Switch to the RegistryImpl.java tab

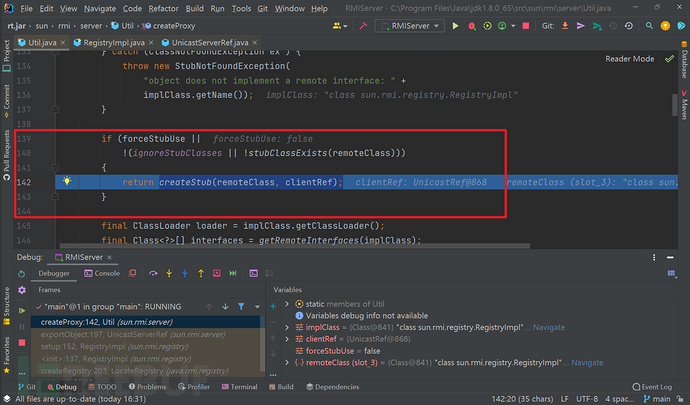pyautogui.click(x=114, y=42)
